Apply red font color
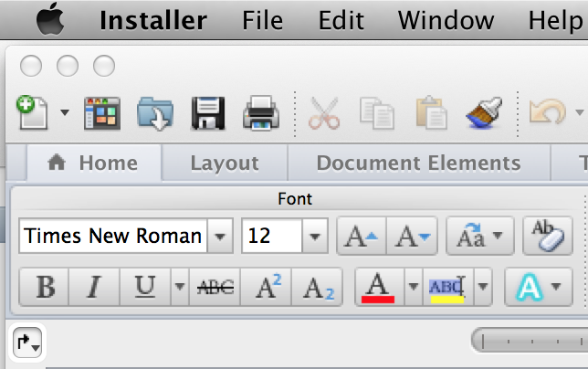The image size is (588, 369). 379,287
